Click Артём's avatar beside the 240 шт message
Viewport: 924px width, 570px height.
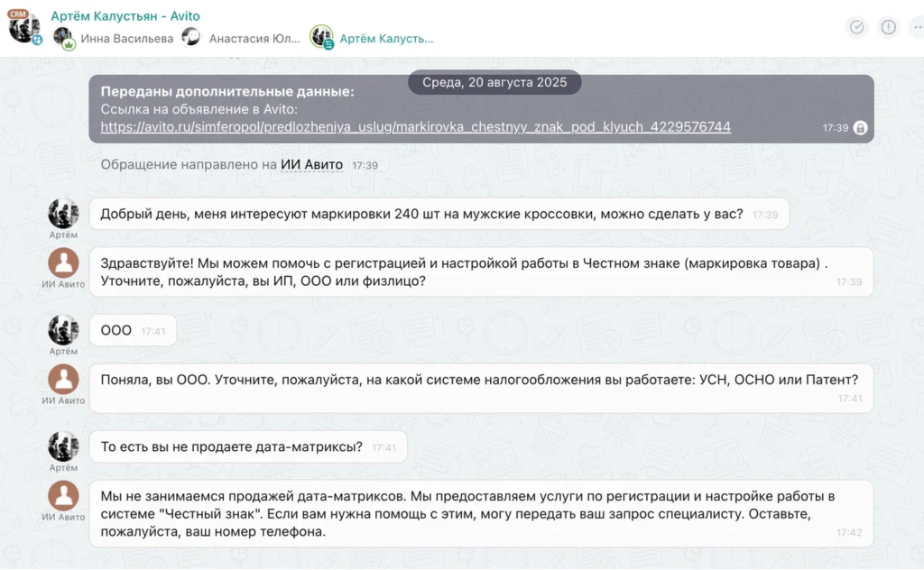(64, 213)
